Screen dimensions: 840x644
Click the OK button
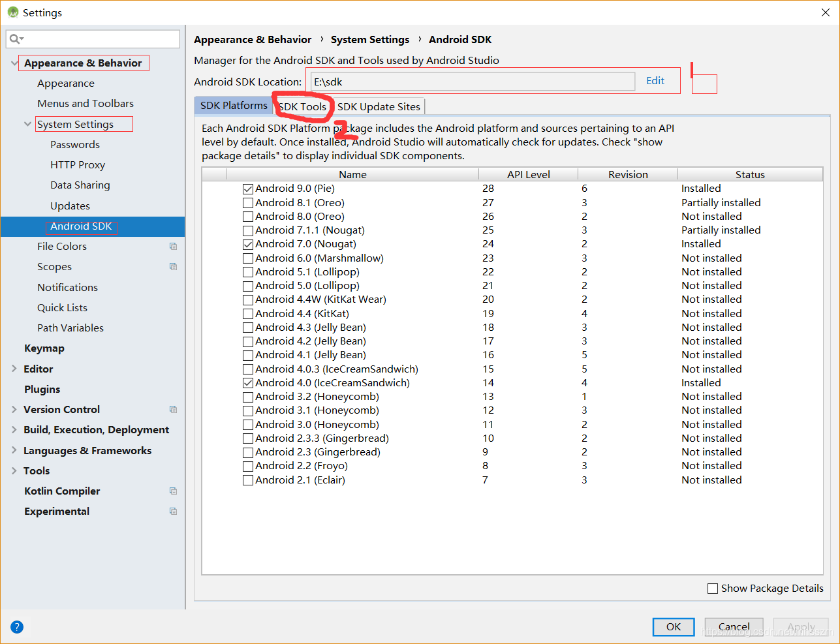point(674,627)
